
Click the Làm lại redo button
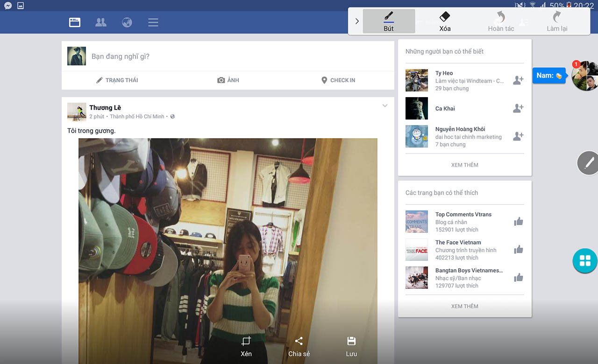(557, 21)
